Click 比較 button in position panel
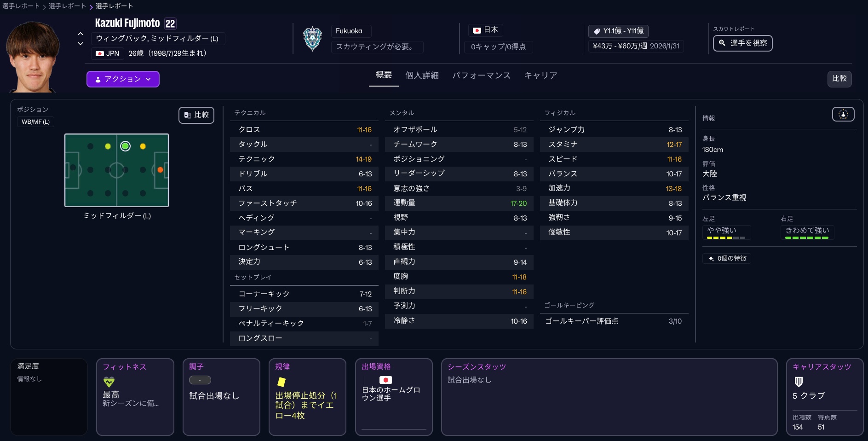 pyautogui.click(x=196, y=115)
